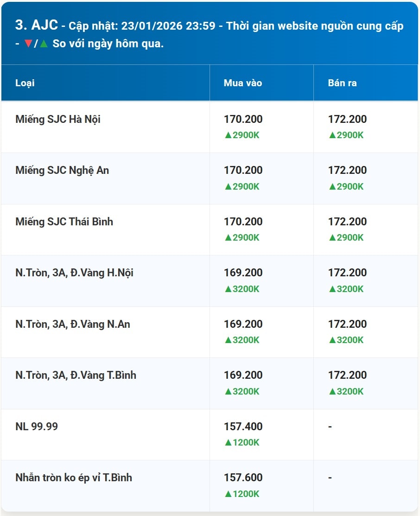Viewport: 420px width, 516px height.
Task: Click the So với ngày hôm qua text
Action: pyautogui.click(x=108, y=44)
